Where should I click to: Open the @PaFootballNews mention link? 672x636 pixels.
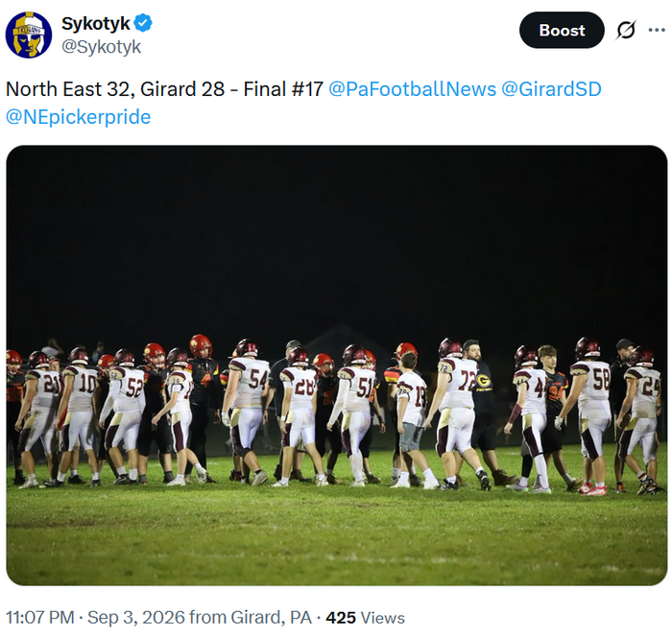point(412,89)
